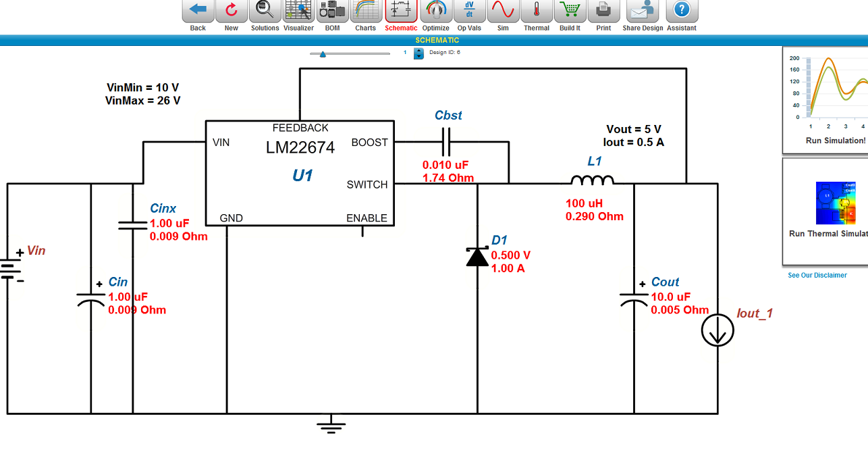Click the design number 1 field

pos(405,52)
